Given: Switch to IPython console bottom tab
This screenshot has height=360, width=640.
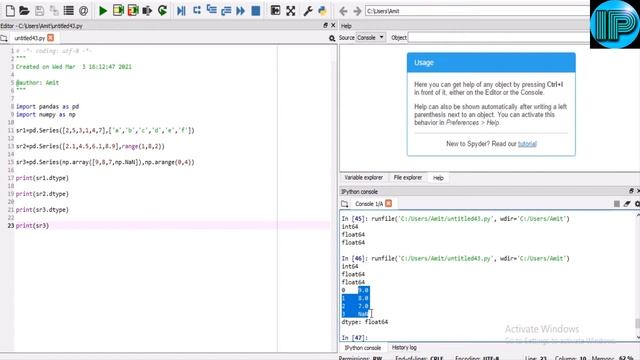Looking at the screenshot, I should click(x=362, y=348).
